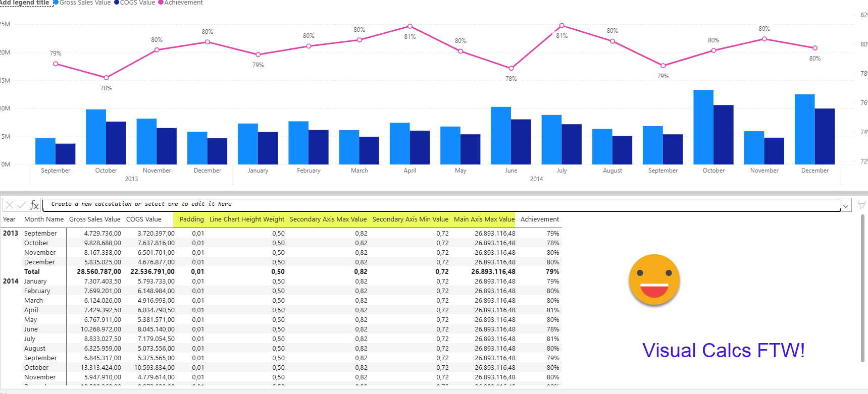The image size is (868, 394).
Task: Click the commit checkmark icon in formula bar
Action: 21,205
